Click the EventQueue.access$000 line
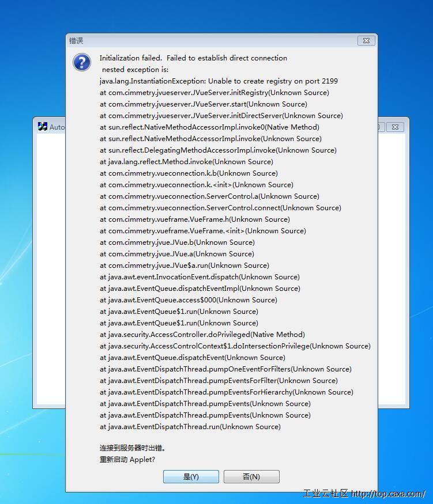The width and height of the screenshot is (433, 504). click(189, 300)
